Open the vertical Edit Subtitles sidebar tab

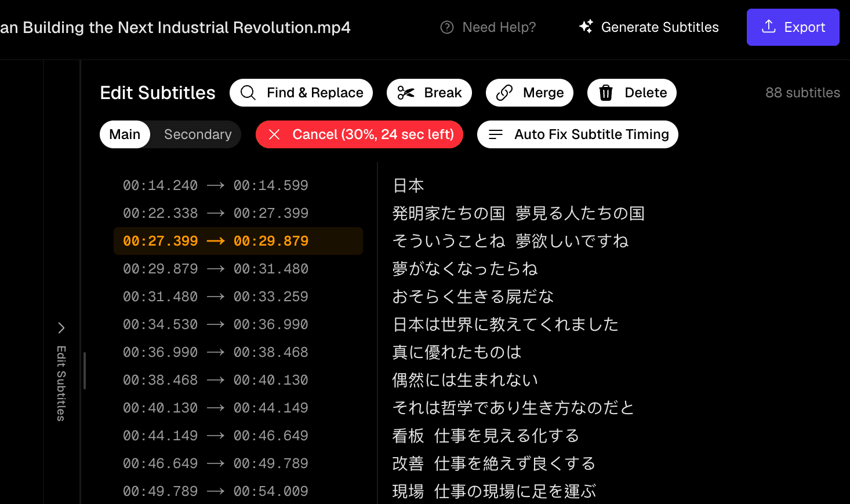click(61, 384)
